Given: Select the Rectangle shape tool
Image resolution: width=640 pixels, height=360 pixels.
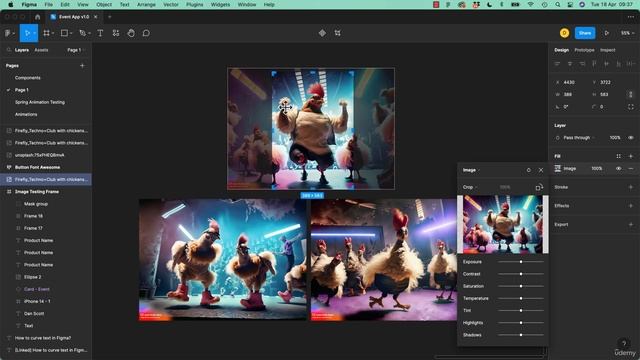Looking at the screenshot, I should click(64, 33).
